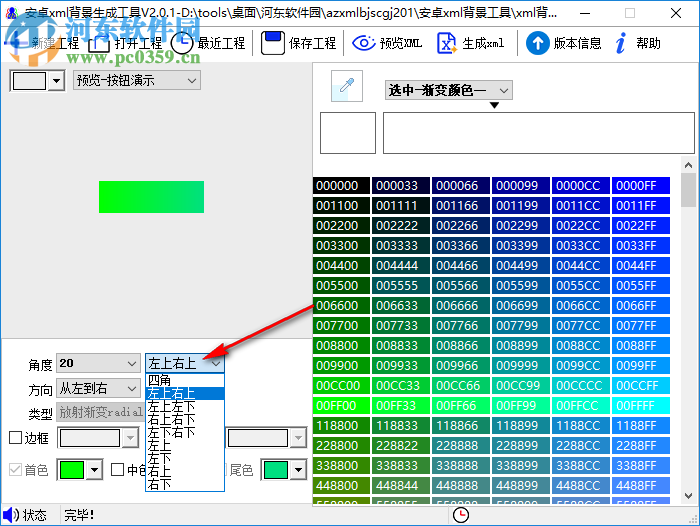Click the scrollbar down arrow of color palette
700x526 pixels.
688,496
